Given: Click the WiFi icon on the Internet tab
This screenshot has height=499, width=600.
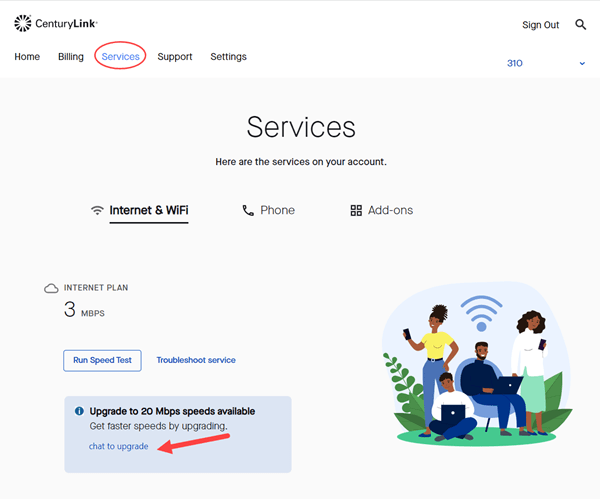Looking at the screenshot, I should click(97, 211).
